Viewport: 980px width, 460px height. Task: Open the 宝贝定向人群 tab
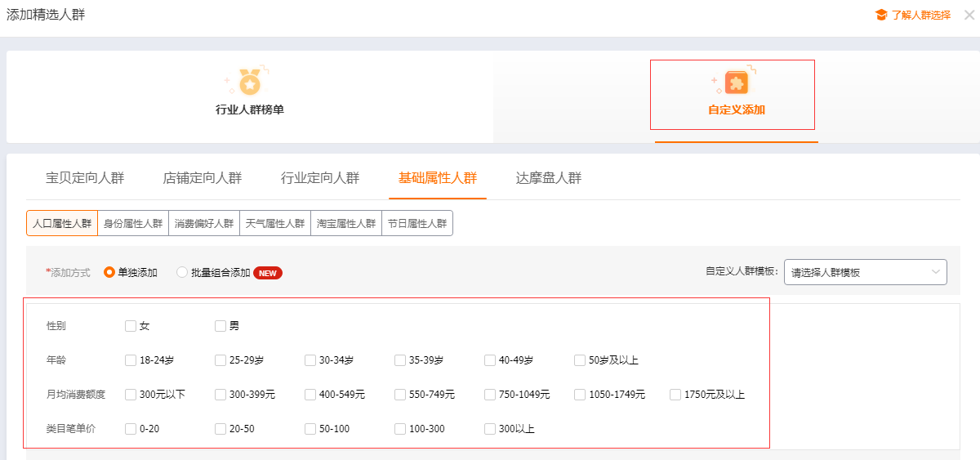[x=85, y=178]
